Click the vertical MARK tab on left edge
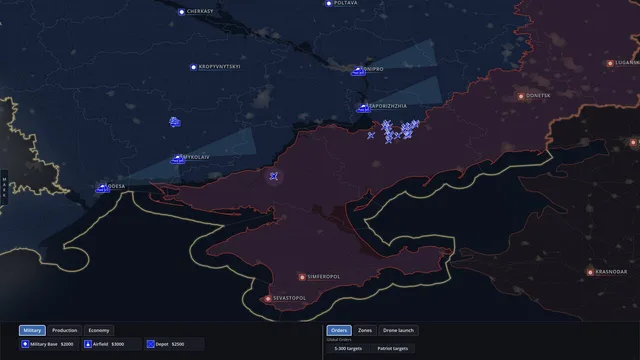Image resolution: width=640 pixels, height=360 pixels. pyautogui.click(x=4, y=187)
